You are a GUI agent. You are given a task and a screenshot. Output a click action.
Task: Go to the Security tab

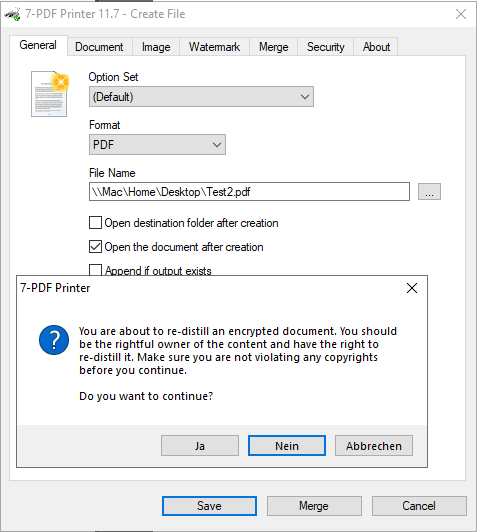click(326, 47)
